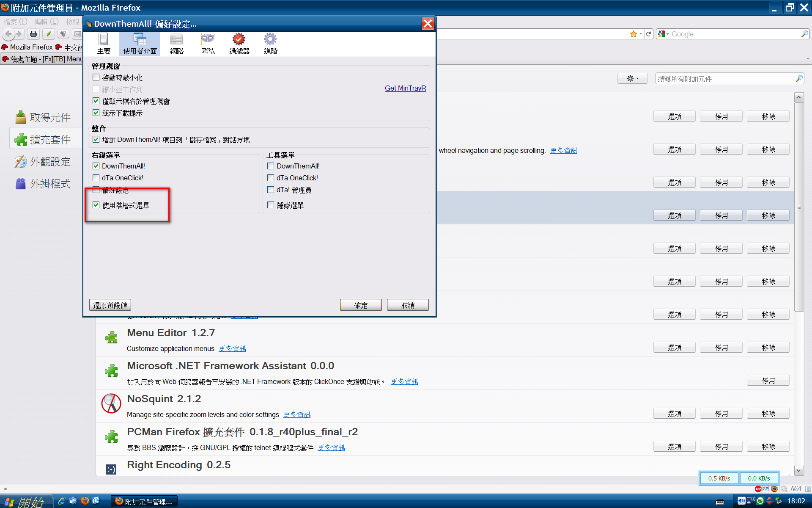
Task: Click 還原預設值 restore defaults button
Action: 110,305
